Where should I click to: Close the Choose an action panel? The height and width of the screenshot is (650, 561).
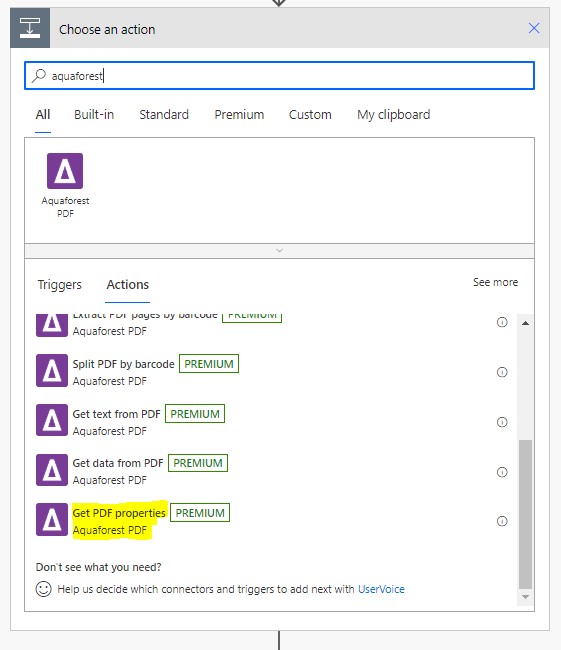click(x=534, y=28)
